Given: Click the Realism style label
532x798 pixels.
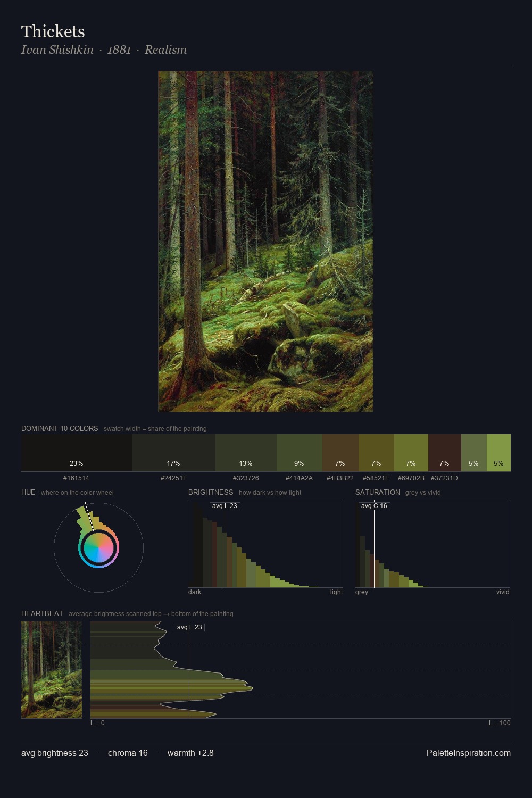Looking at the screenshot, I should coord(165,50).
